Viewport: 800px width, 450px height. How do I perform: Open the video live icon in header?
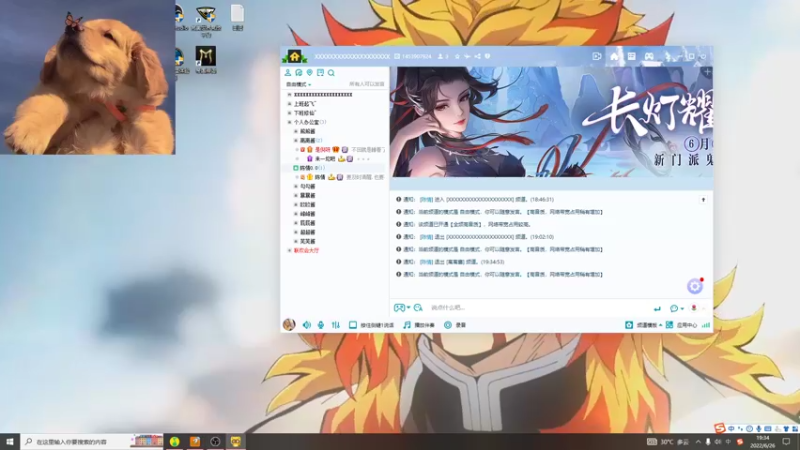point(597,56)
